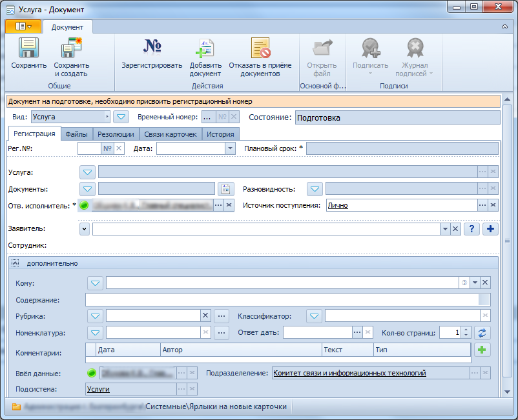This screenshot has height=420, width=518.
Task: Click the Дата column header in Комментарии
Action: coord(128,350)
